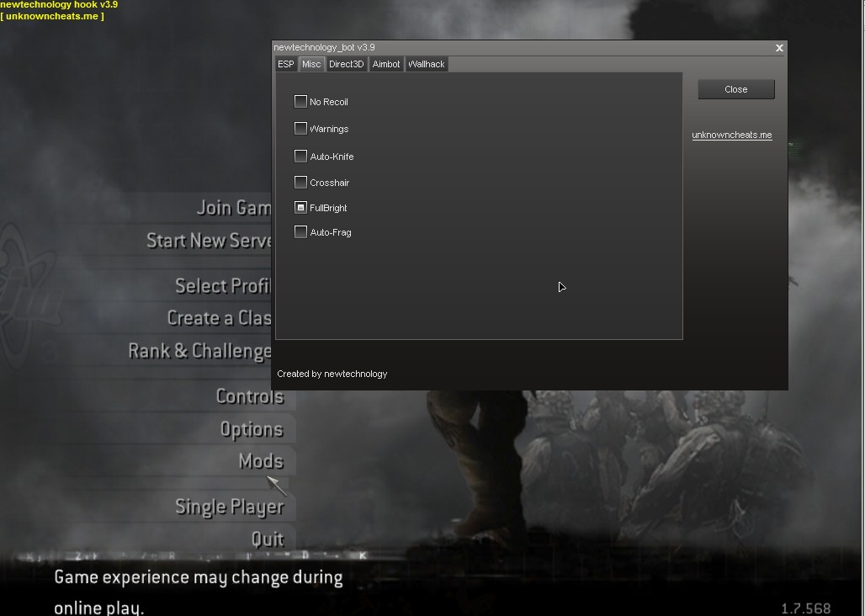Close the newtechnology_bot window with X

point(779,48)
